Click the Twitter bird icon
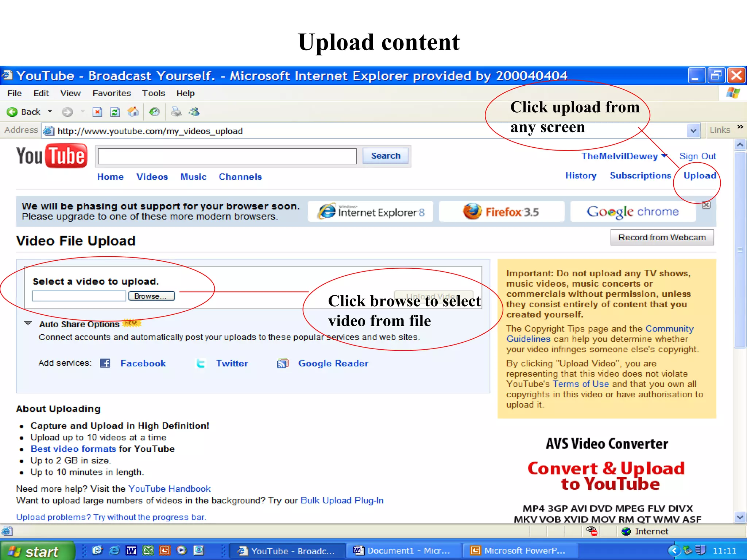 [x=201, y=363]
